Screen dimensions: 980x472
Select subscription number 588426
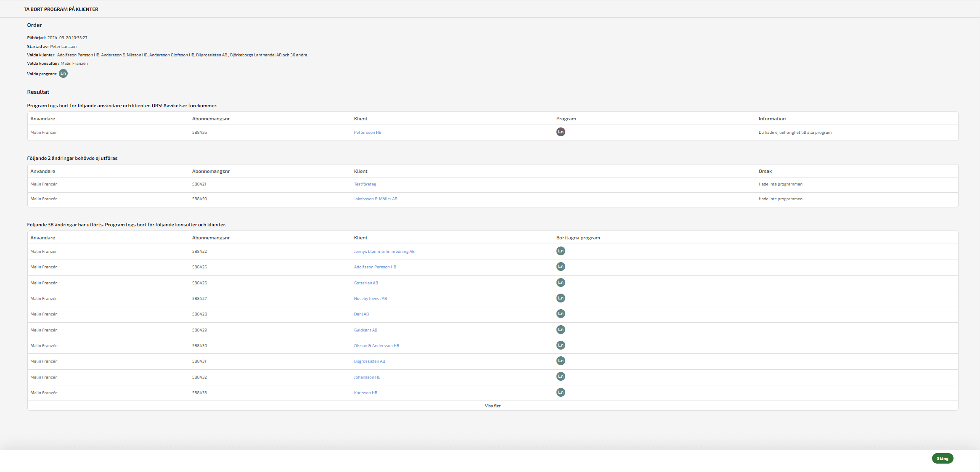click(x=199, y=283)
